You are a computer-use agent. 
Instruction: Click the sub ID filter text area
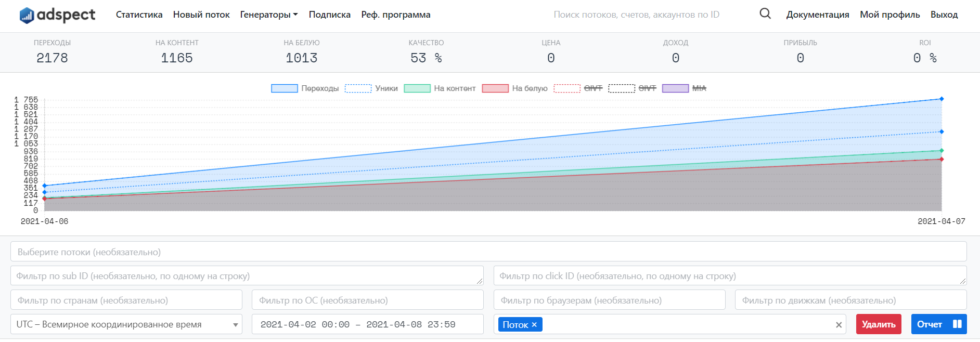point(247,275)
